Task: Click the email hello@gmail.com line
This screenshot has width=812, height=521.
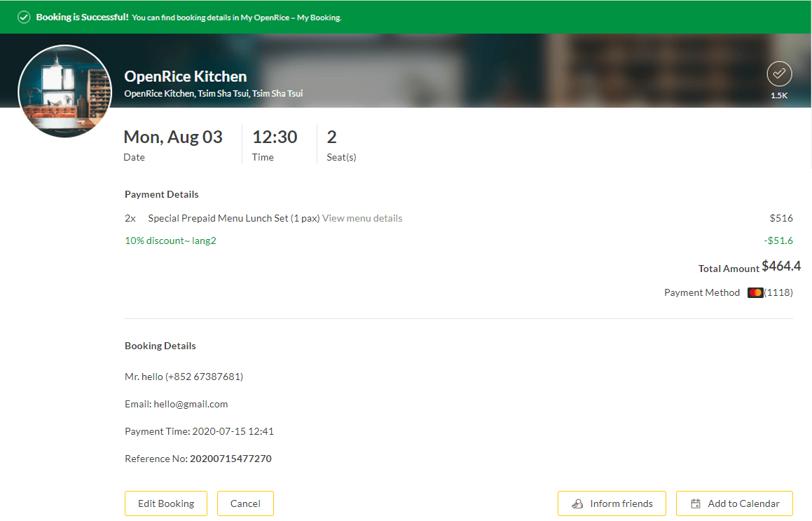Action: (x=176, y=404)
